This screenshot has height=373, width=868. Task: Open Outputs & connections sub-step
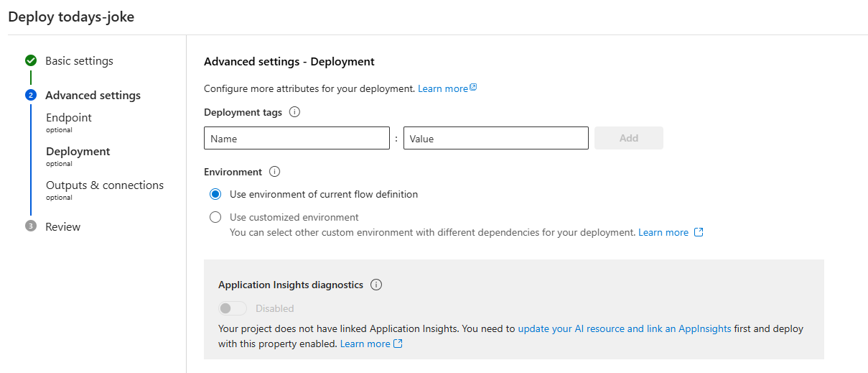[105, 185]
